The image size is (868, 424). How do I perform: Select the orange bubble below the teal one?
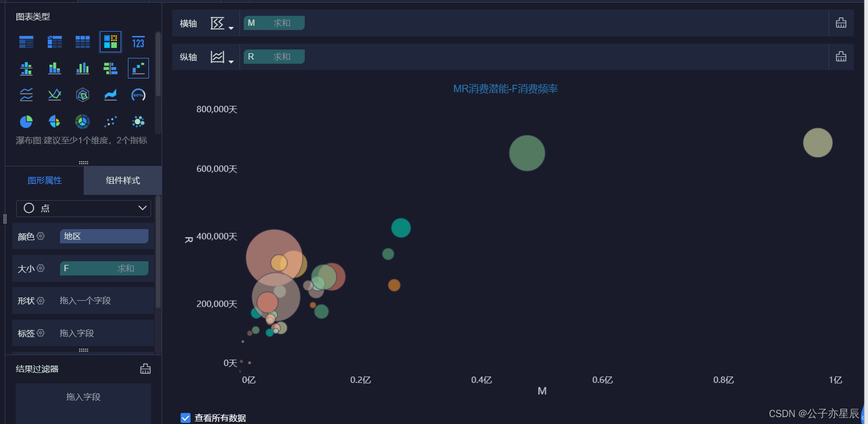(394, 285)
